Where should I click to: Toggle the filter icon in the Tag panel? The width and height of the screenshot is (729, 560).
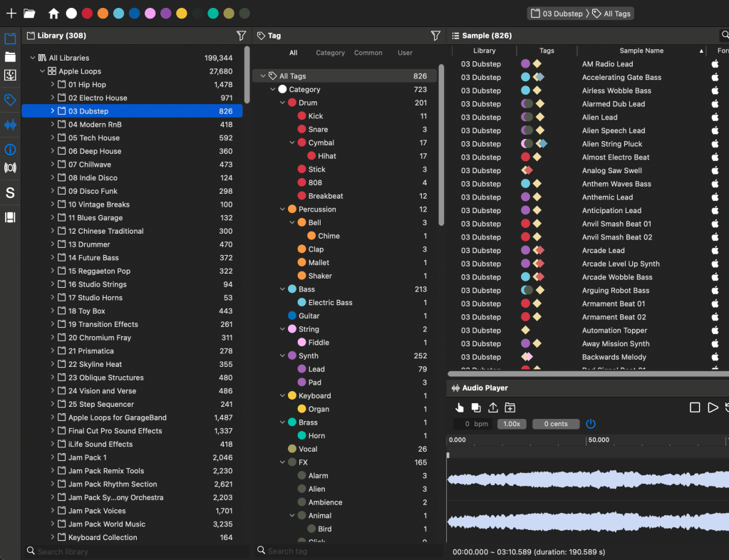pyautogui.click(x=435, y=36)
